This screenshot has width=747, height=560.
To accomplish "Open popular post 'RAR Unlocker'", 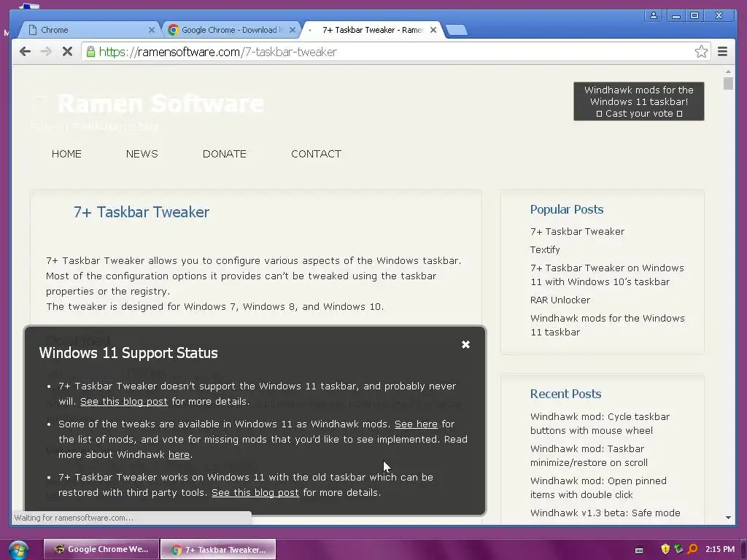I will (x=560, y=300).
